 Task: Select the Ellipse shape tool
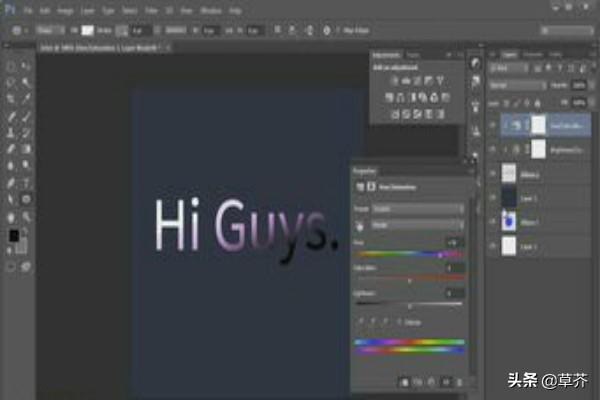tap(26, 199)
